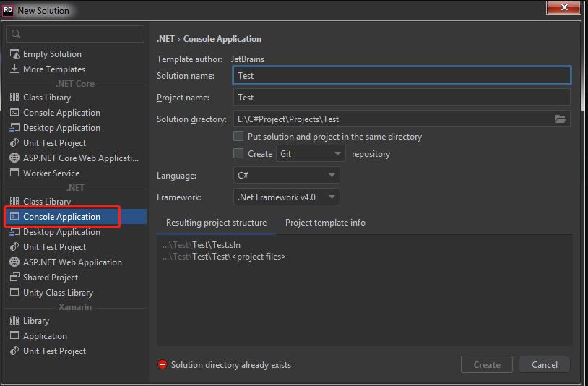
Task: Click the Unity Class Library icon
Action: [15, 293]
